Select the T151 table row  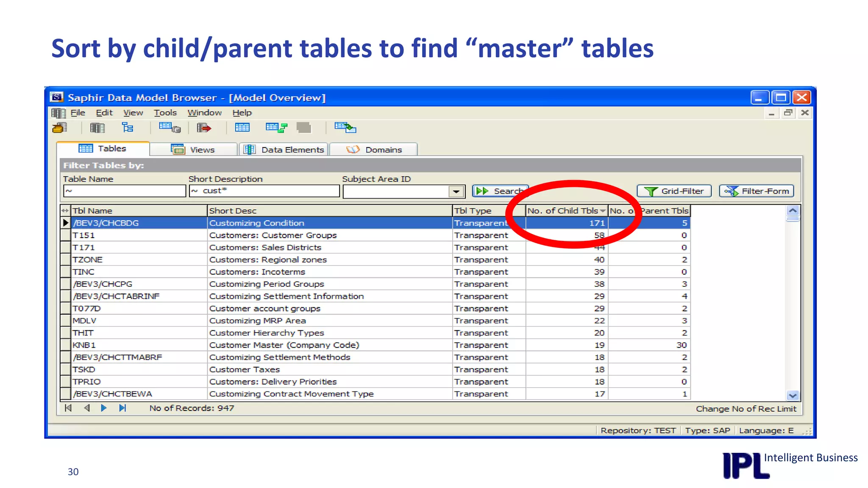[x=376, y=235]
